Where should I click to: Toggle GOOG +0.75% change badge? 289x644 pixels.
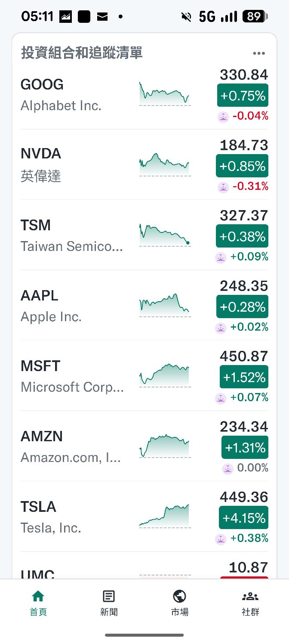click(243, 96)
